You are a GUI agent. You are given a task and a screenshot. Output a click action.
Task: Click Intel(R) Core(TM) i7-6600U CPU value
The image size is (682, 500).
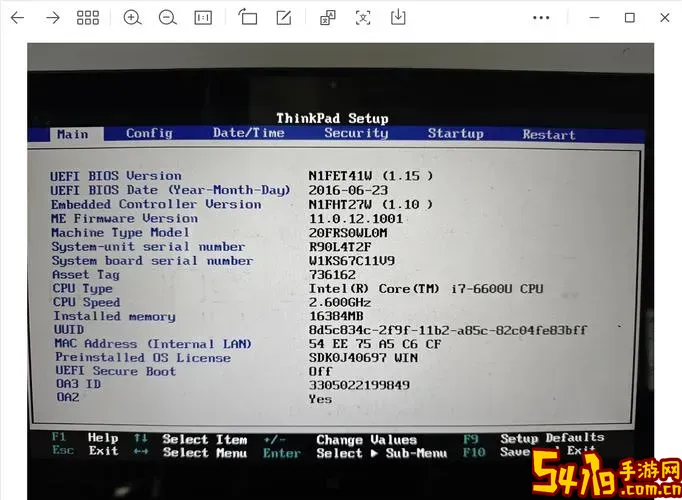click(x=426, y=289)
